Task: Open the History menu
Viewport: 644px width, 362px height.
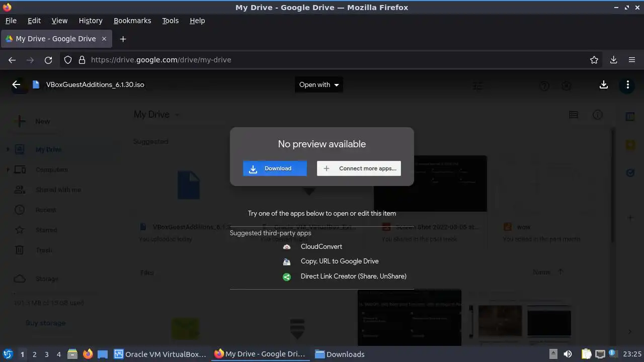Action: coord(91,21)
